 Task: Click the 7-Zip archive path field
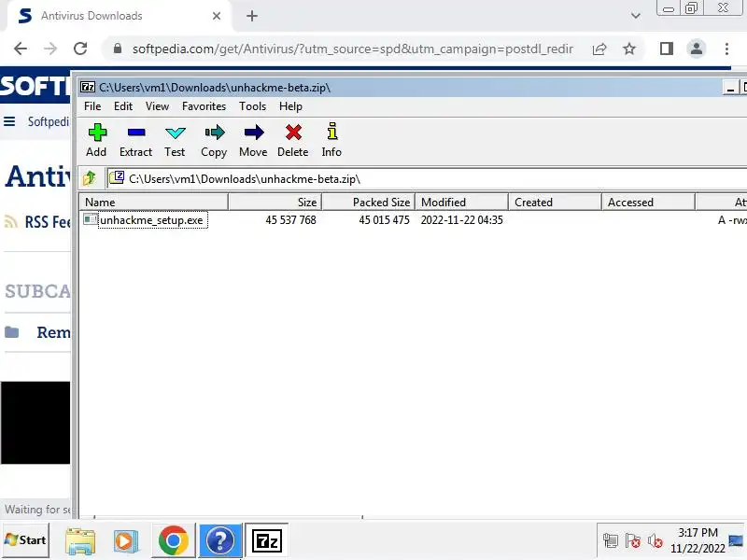click(x=427, y=178)
